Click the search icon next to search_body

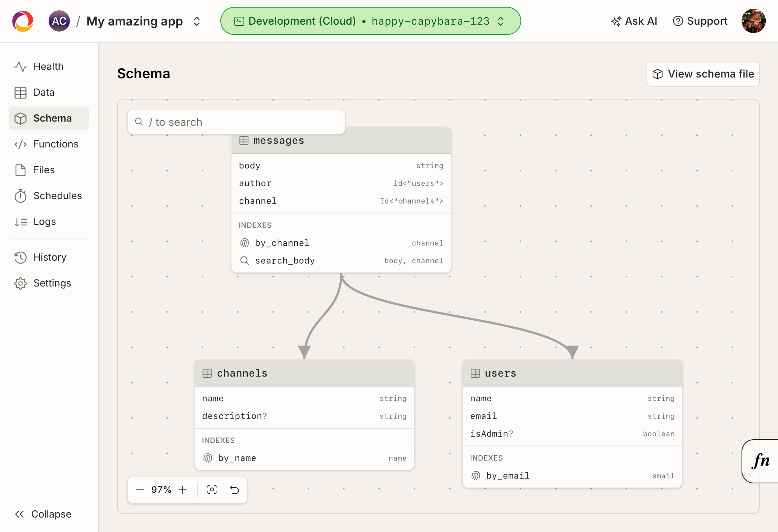click(x=245, y=261)
